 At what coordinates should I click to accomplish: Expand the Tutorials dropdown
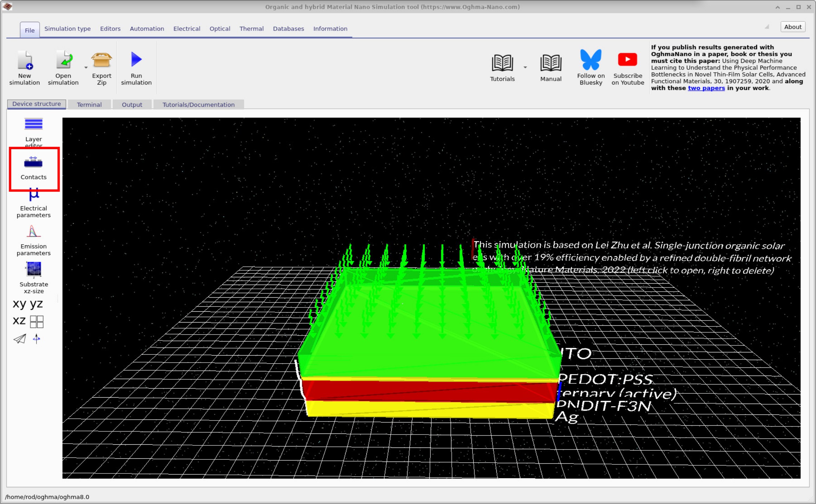click(525, 67)
